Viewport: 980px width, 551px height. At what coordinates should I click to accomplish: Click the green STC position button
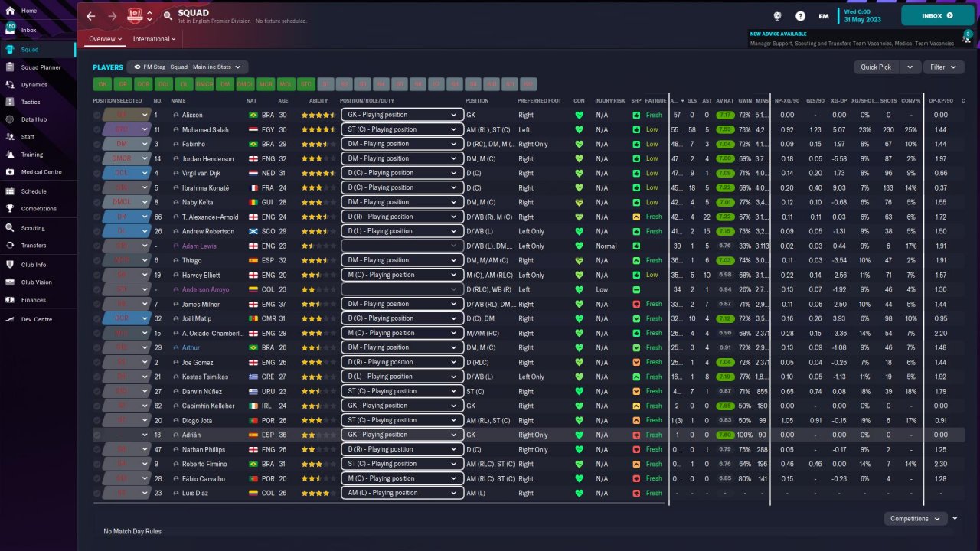click(x=306, y=84)
